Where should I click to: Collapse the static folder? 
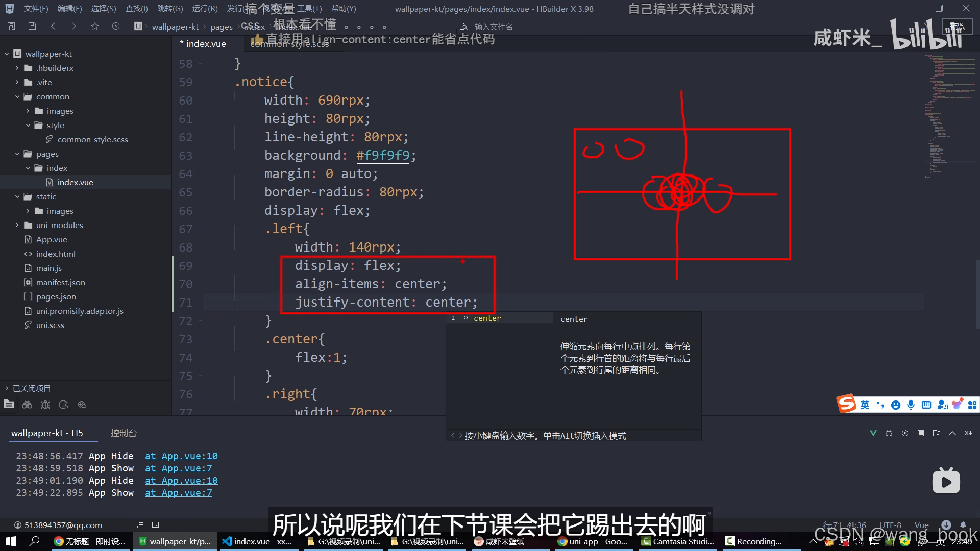point(17,196)
